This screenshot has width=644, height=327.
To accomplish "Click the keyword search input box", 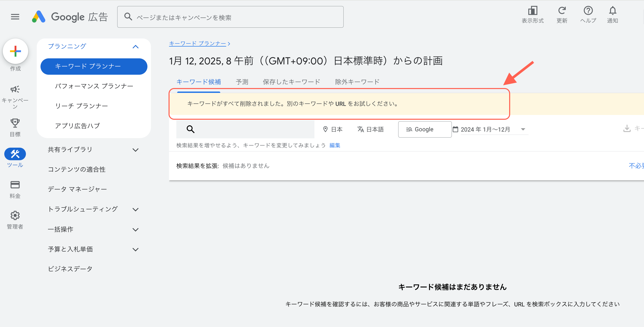I will pos(252,129).
